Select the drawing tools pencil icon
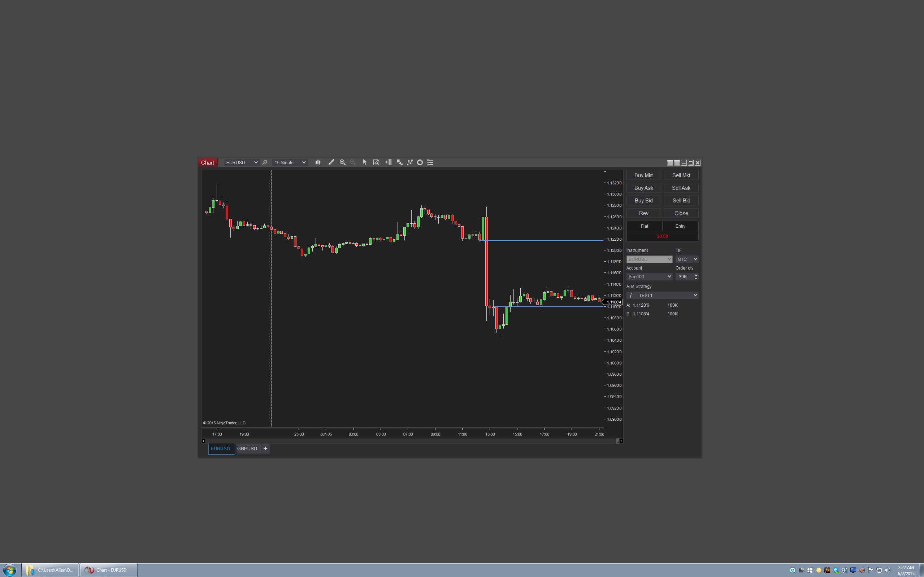Image resolution: width=924 pixels, height=577 pixels. pos(331,163)
